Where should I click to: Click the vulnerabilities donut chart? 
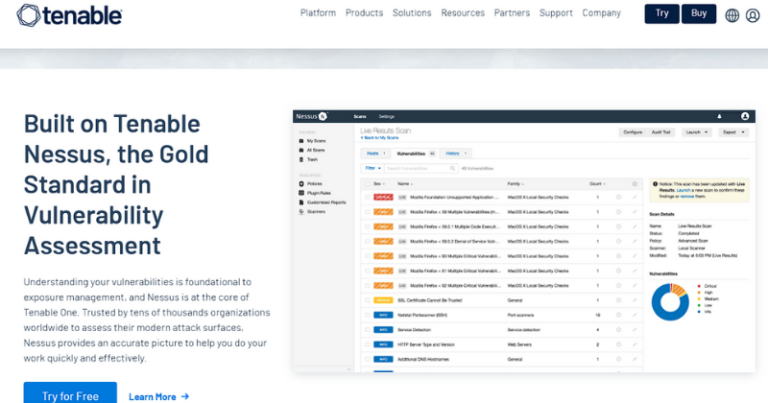[x=670, y=302]
